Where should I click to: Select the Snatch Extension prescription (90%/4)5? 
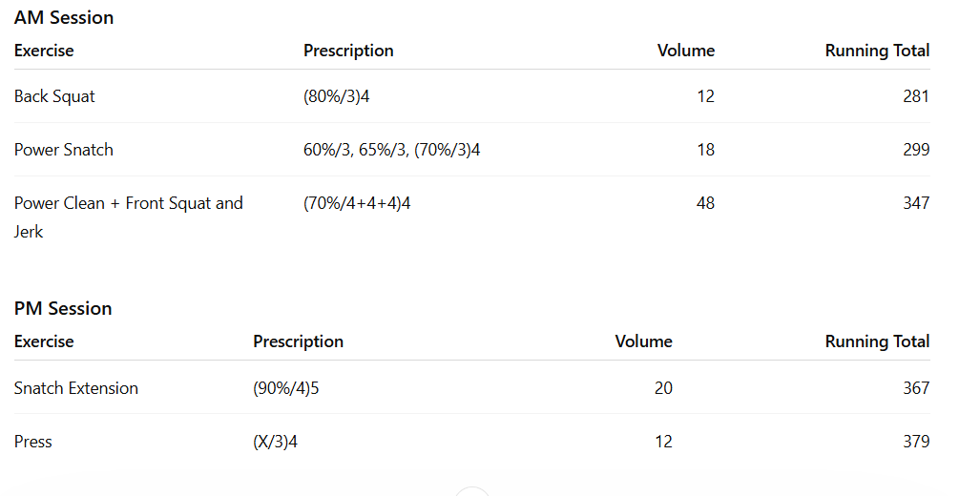click(285, 388)
